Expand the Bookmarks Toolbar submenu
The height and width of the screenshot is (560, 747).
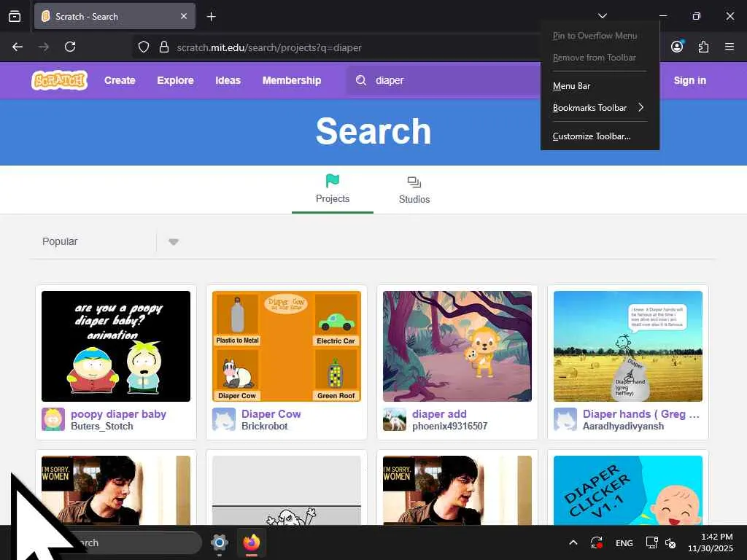click(600, 108)
